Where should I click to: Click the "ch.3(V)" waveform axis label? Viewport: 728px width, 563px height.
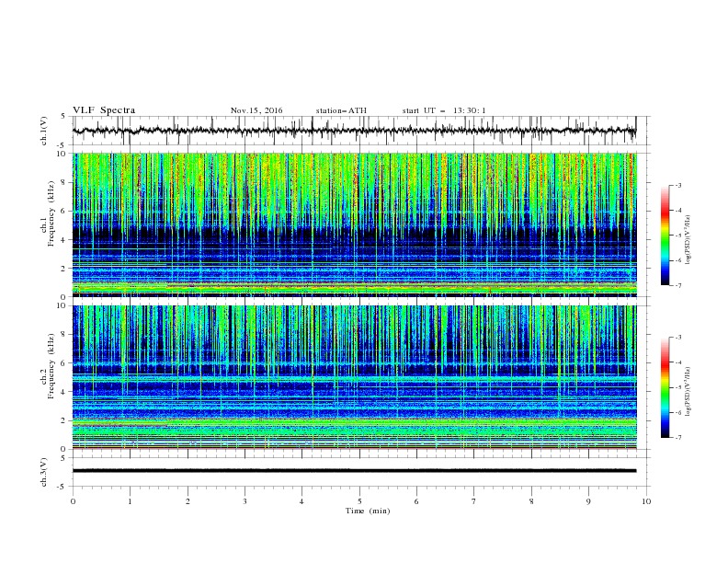[x=44, y=472]
